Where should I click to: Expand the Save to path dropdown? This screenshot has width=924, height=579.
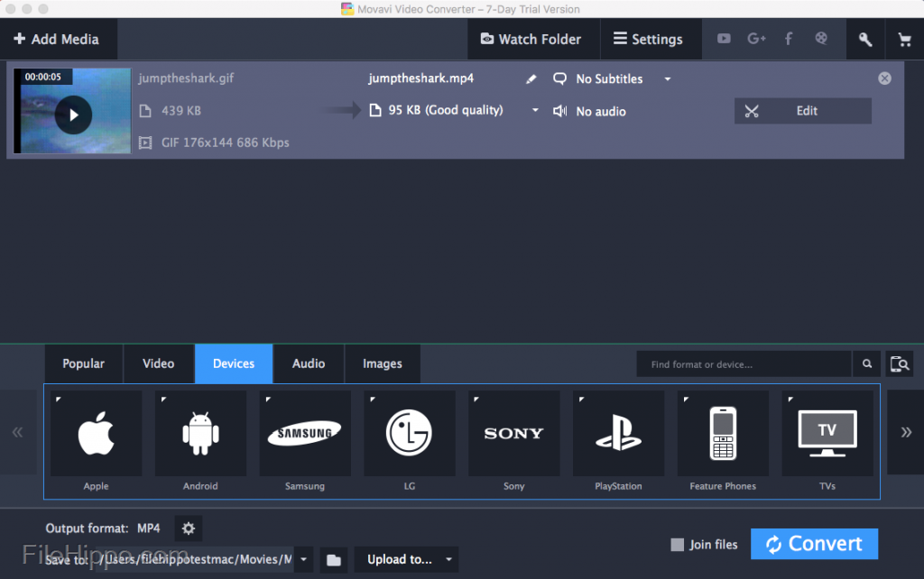click(x=303, y=559)
